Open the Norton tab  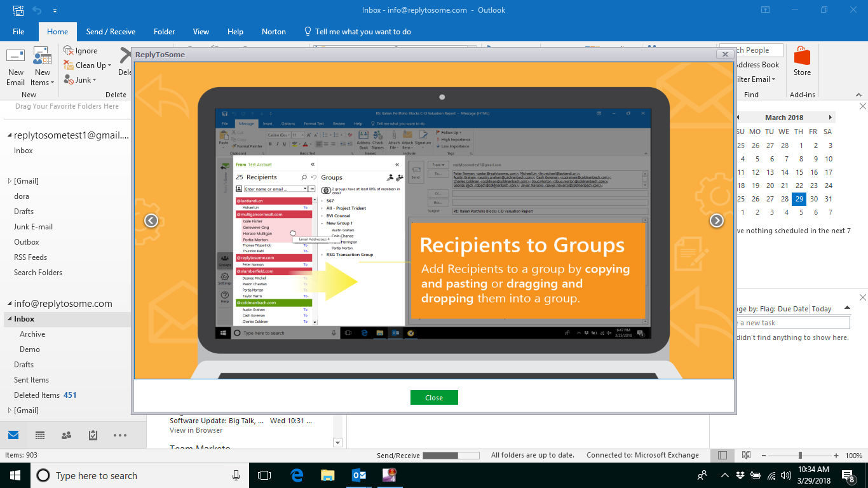coord(274,31)
